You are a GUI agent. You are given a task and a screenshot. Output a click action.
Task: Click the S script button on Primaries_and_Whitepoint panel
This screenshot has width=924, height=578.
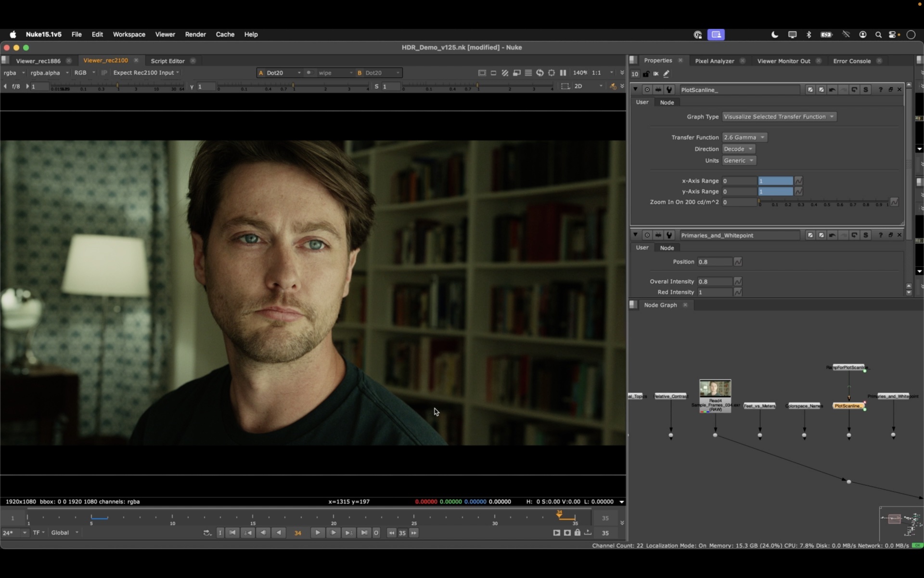pyautogui.click(x=866, y=235)
